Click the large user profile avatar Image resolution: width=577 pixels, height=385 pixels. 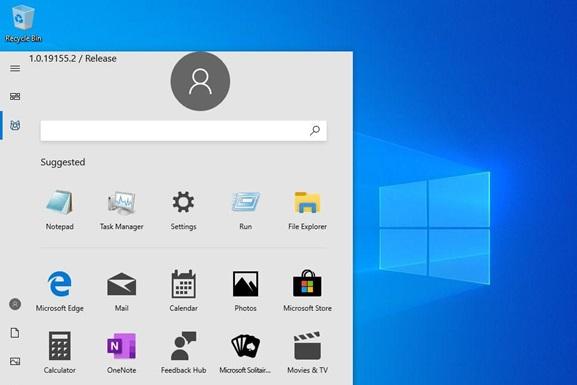click(x=200, y=81)
